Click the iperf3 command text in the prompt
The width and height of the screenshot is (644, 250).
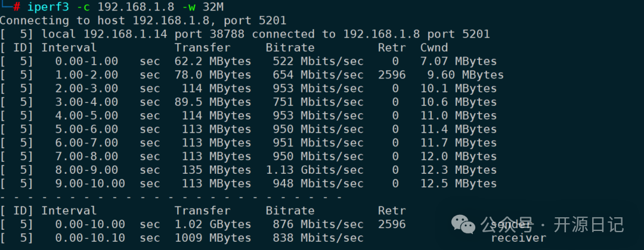47,7
